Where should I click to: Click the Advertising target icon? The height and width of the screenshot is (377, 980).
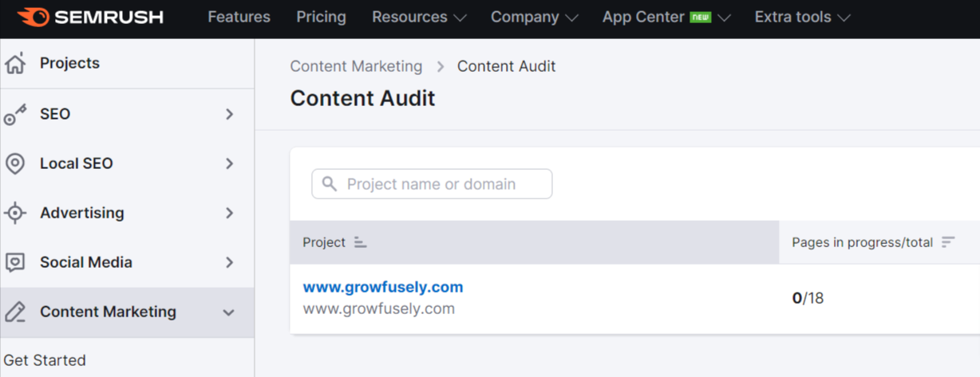pos(15,213)
